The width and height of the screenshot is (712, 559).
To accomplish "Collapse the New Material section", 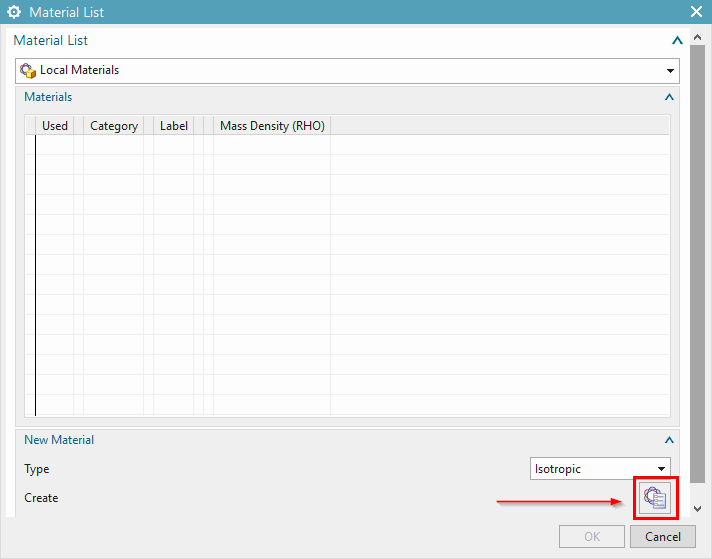I will pyautogui.click(x=669, y=440).
